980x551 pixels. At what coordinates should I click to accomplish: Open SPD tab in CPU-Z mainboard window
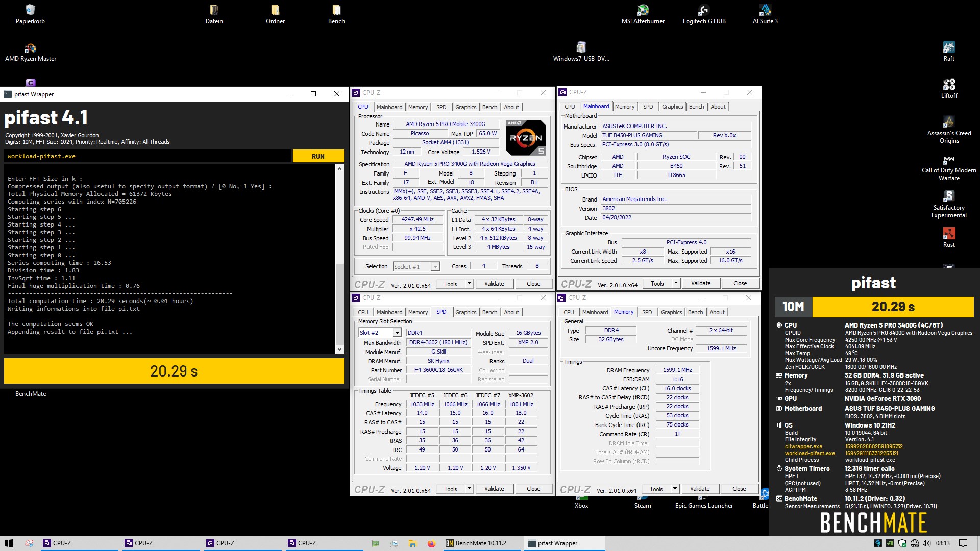tap(648, 107)
